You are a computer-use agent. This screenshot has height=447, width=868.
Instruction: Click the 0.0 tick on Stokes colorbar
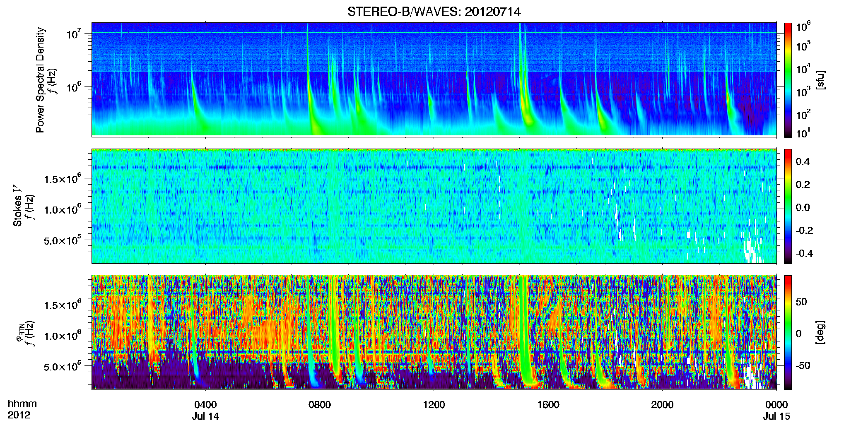coord(803,207)
